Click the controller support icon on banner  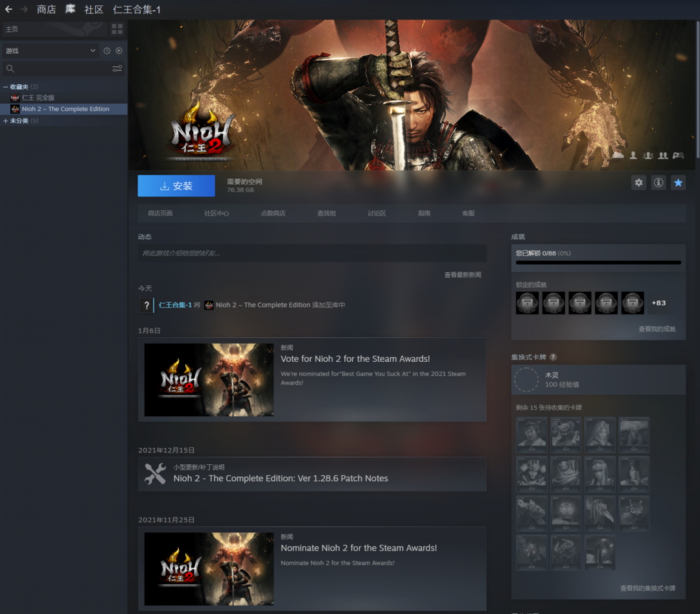point(678,156)
